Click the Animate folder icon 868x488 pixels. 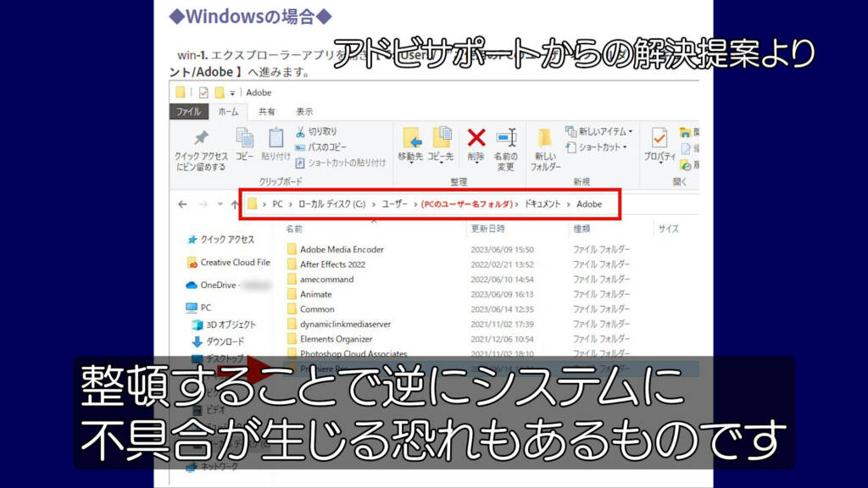pos(292,294)
